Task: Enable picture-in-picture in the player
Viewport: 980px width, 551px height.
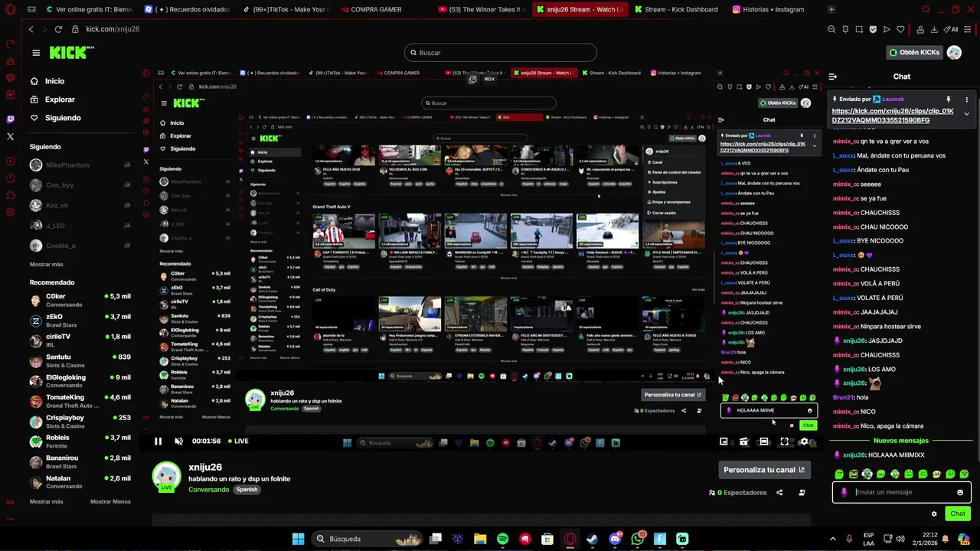Action: click(x=724, y=442)
